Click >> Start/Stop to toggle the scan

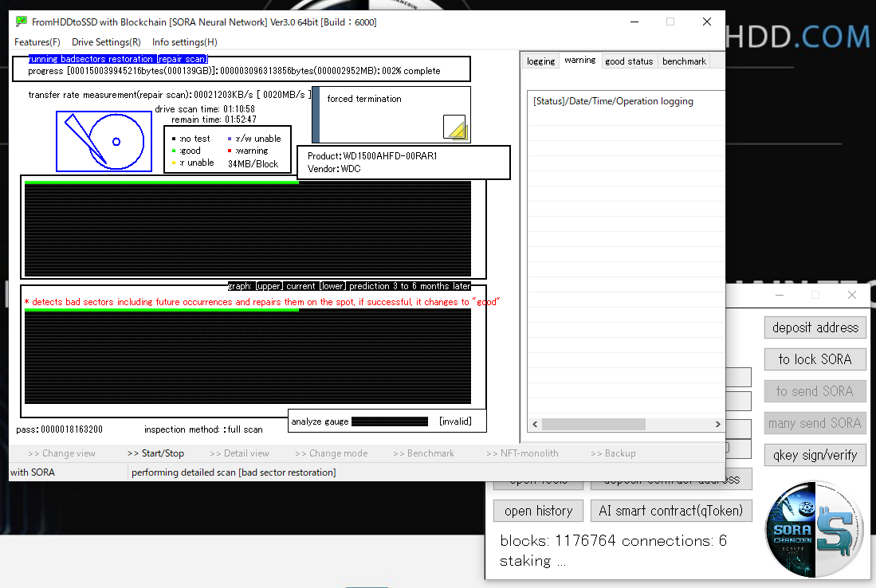[x=156, y=453]
